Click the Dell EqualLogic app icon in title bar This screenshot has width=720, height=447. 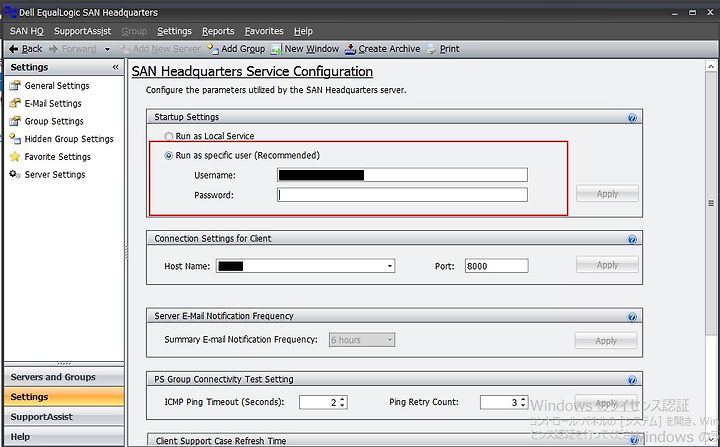[10, 11]
